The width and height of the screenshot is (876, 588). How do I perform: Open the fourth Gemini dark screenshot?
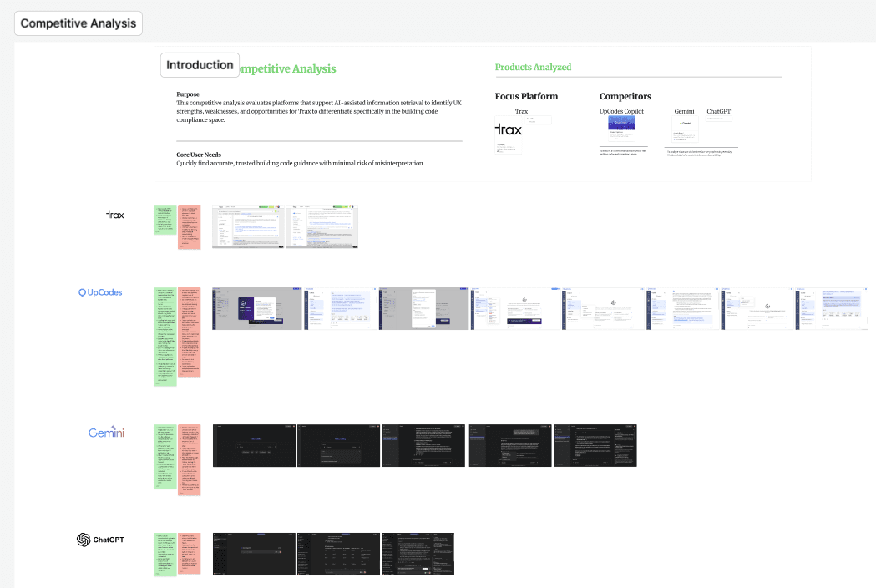[x=510, y=445]
